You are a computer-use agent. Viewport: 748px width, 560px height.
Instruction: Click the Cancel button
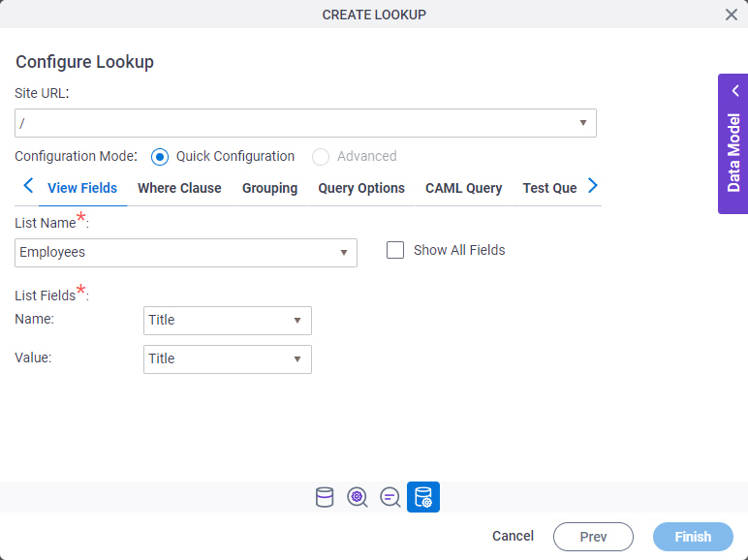pyautogui.click(x=513, y=536)
